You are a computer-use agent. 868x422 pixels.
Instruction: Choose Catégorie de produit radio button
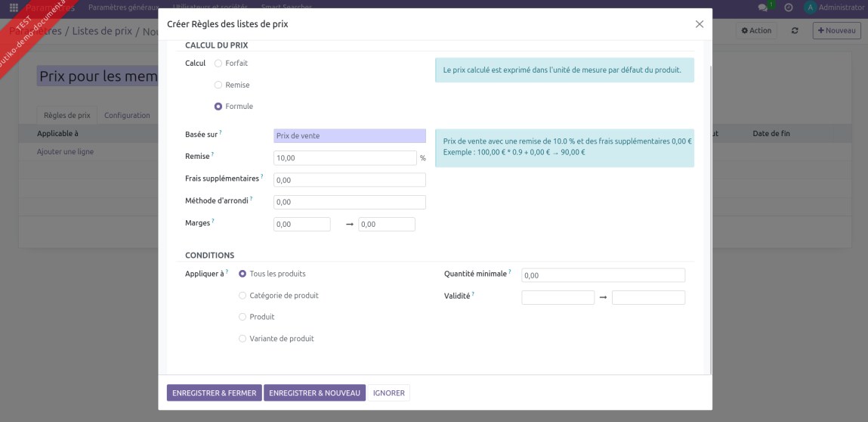pos(242,296)
